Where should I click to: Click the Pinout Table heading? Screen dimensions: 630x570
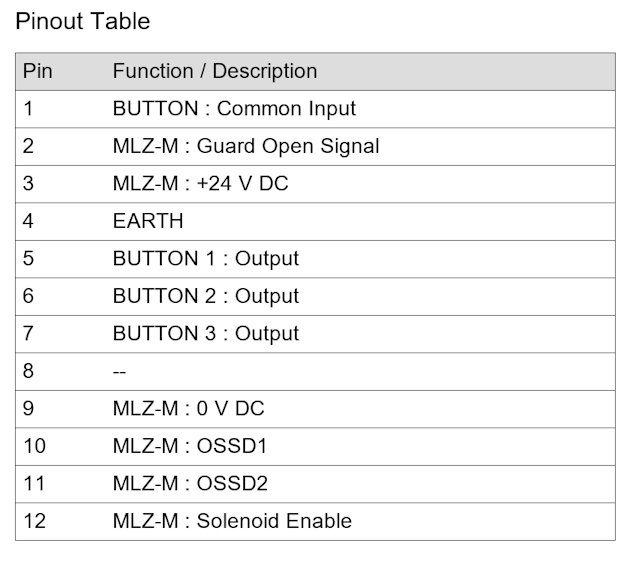(82, 21)
